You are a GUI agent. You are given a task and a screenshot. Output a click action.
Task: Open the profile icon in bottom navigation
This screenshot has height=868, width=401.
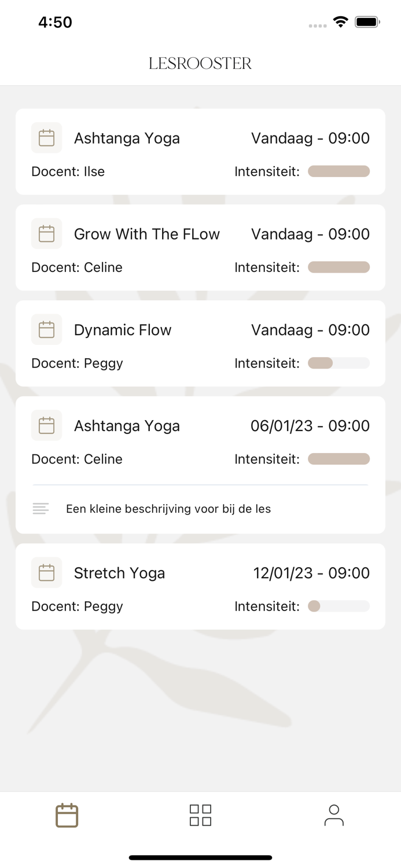click(x=334, y=815)
